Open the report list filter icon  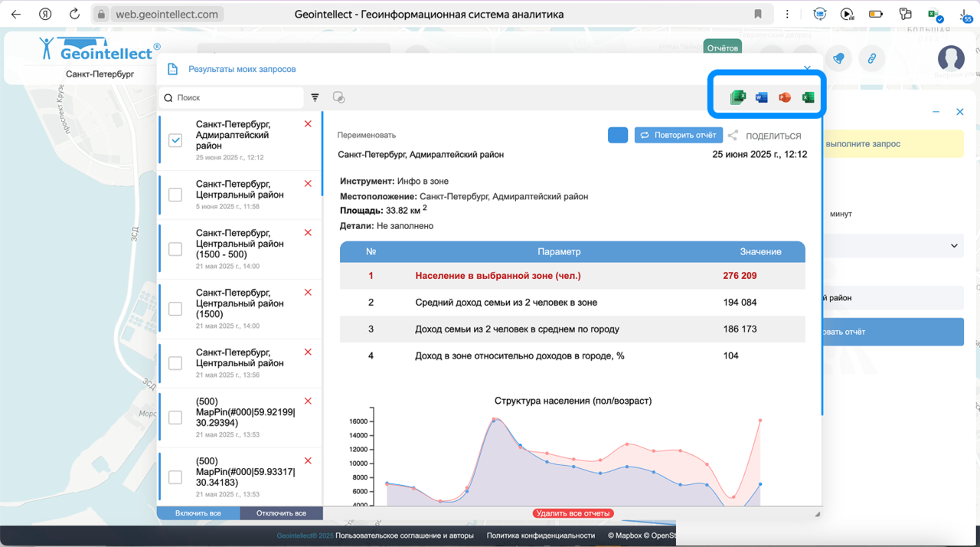click(315, 98)
